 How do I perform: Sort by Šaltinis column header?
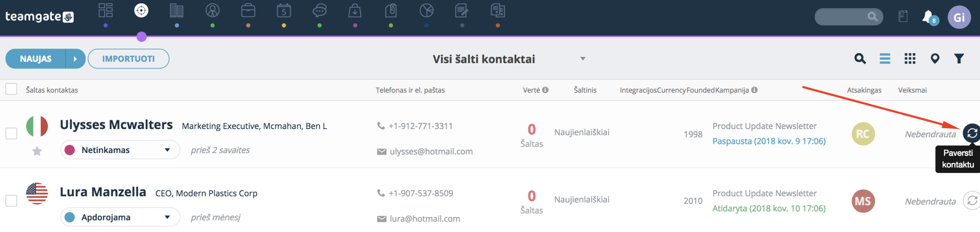[585, 90]
